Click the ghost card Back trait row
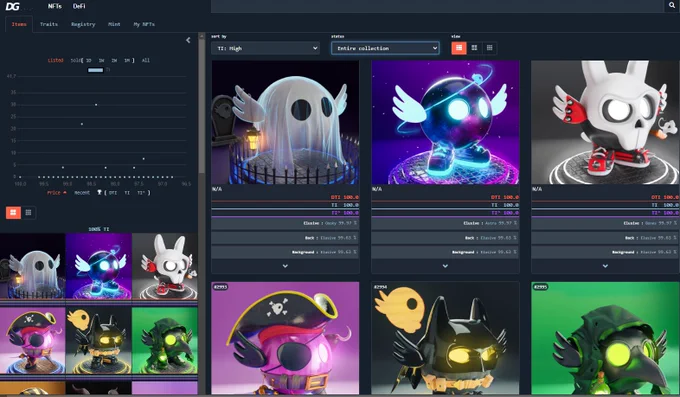The width and height of the screenshot is (680, 397). click(285, 238)
